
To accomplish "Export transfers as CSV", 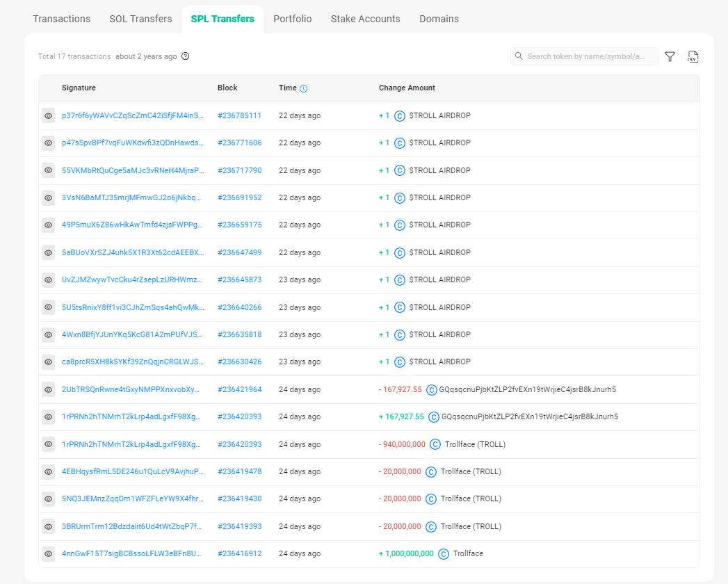I will click(x=693, y=56).
